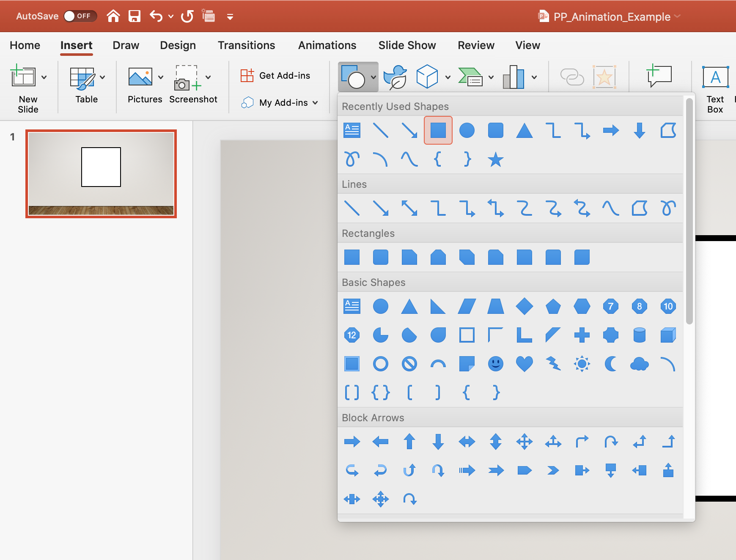Insert the heart shape
Viewport: 736px width, 560px height.
pyautogui.click(x=524, y=364)
